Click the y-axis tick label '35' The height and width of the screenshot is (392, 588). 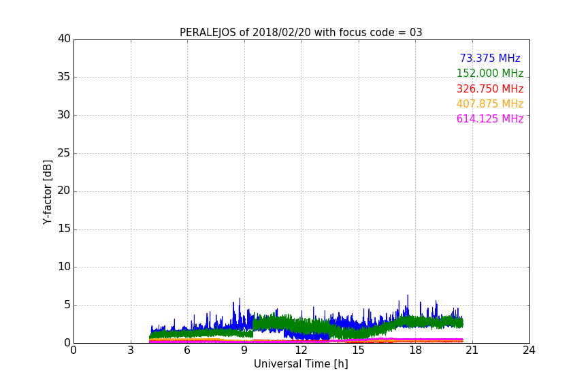(64, 77)
